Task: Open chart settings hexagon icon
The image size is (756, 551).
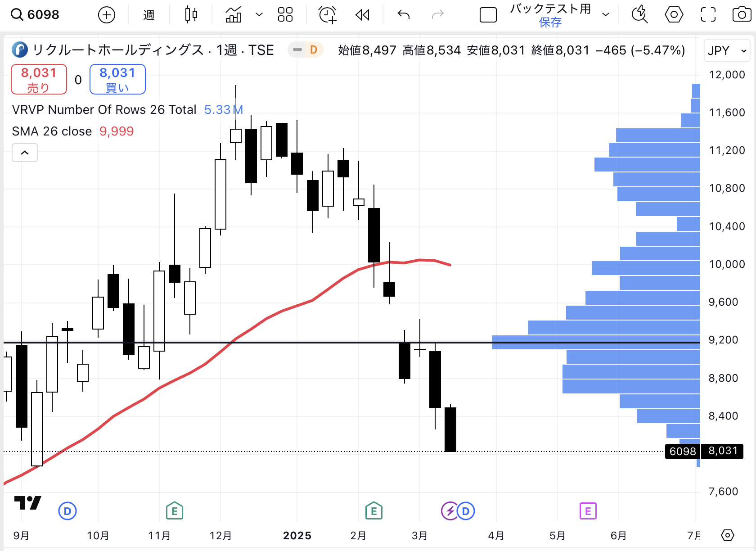Action: (x=674, y=15)
